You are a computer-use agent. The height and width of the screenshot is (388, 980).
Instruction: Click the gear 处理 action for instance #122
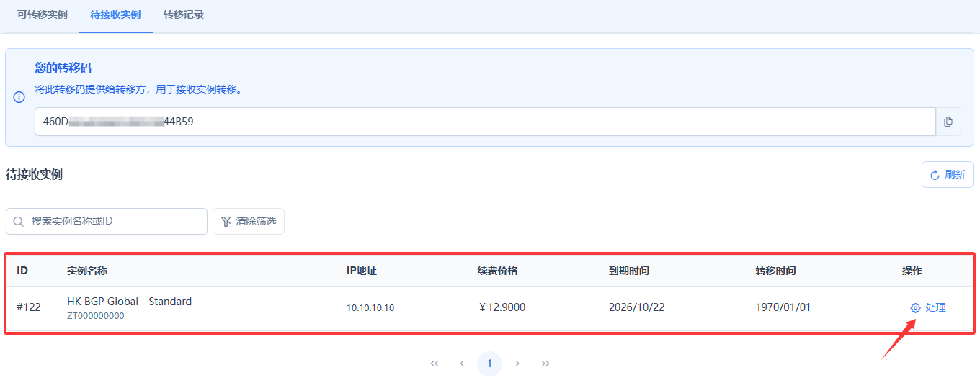click(927, 307)
